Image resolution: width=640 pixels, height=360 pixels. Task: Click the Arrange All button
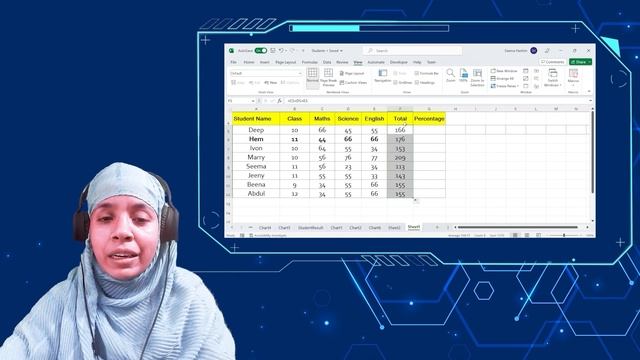click(x=502, y=78)
